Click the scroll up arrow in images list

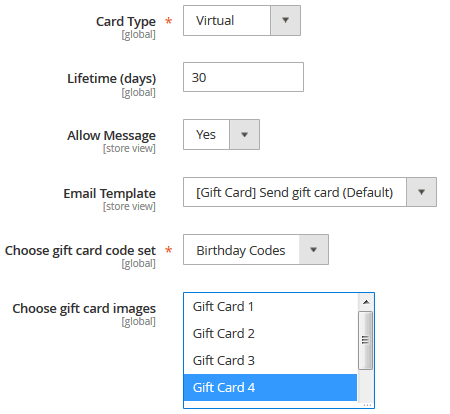point(366,302)
